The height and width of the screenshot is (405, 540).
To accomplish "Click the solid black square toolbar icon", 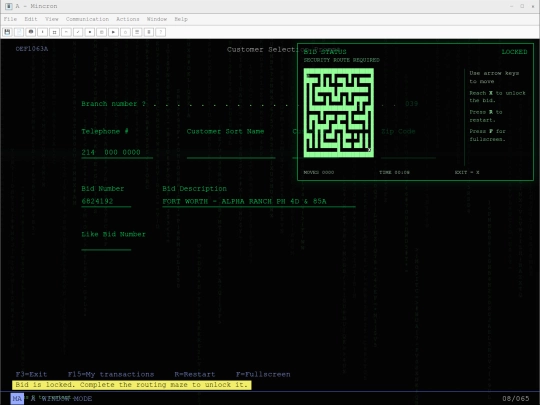I will 90,32.
